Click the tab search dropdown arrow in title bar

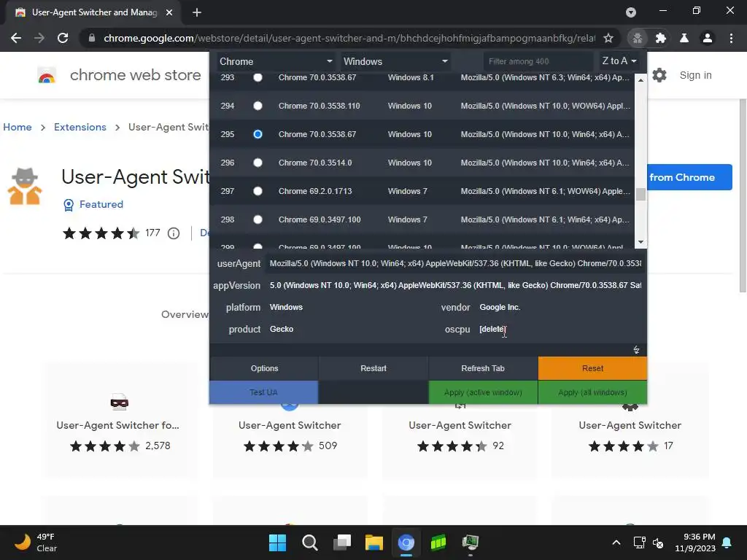(x=631, y=12)
